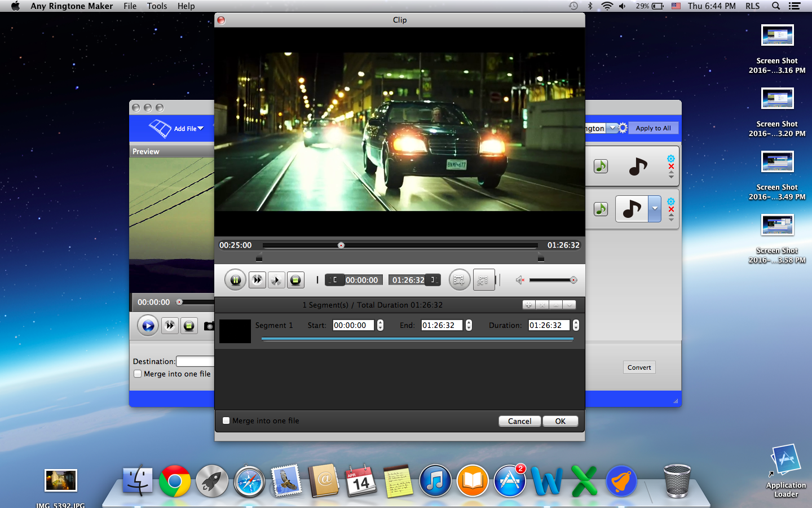Open profile settings gear next to Apply to All

click(623, 128)
